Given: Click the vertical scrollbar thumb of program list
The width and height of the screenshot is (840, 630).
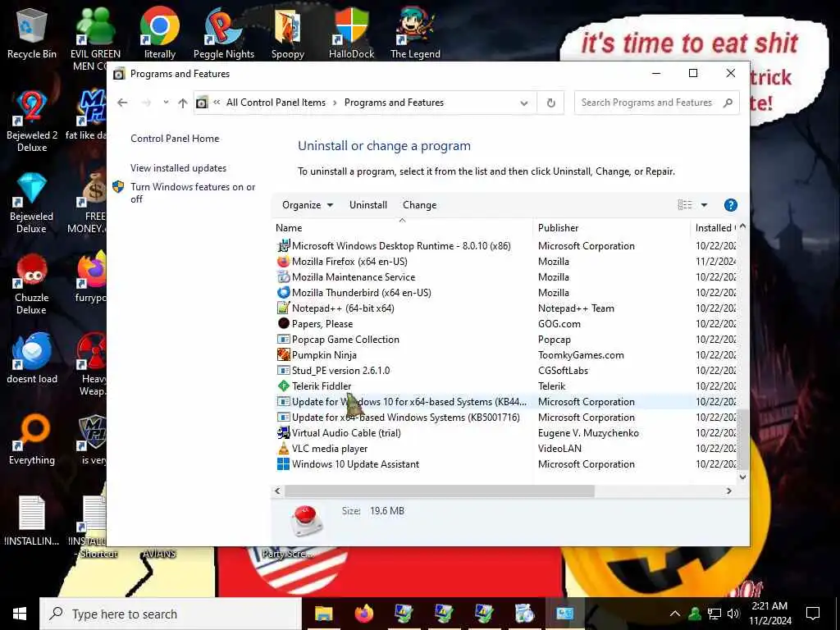Looking at the screenshot, I should pyautogui.click(x=742, y=438).
